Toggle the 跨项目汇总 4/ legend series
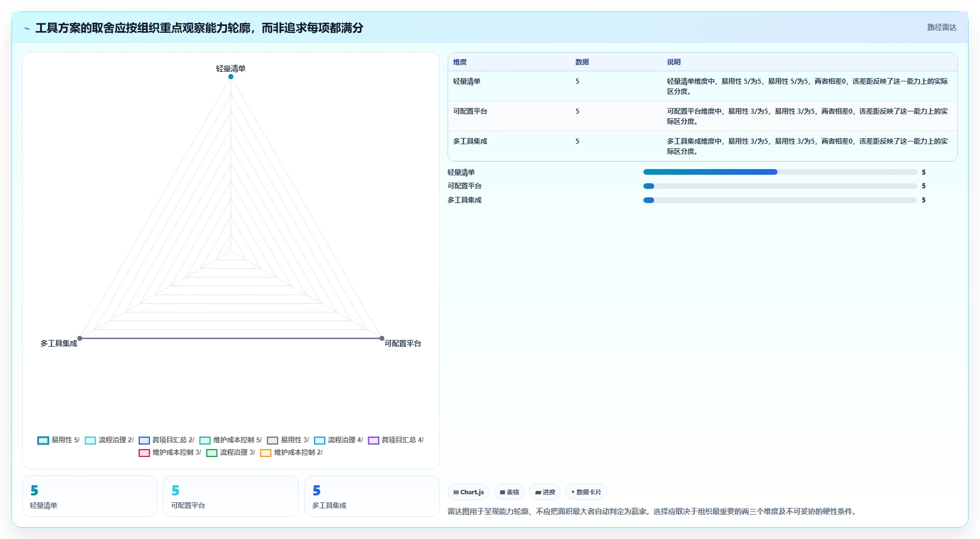 pos(396,440)
